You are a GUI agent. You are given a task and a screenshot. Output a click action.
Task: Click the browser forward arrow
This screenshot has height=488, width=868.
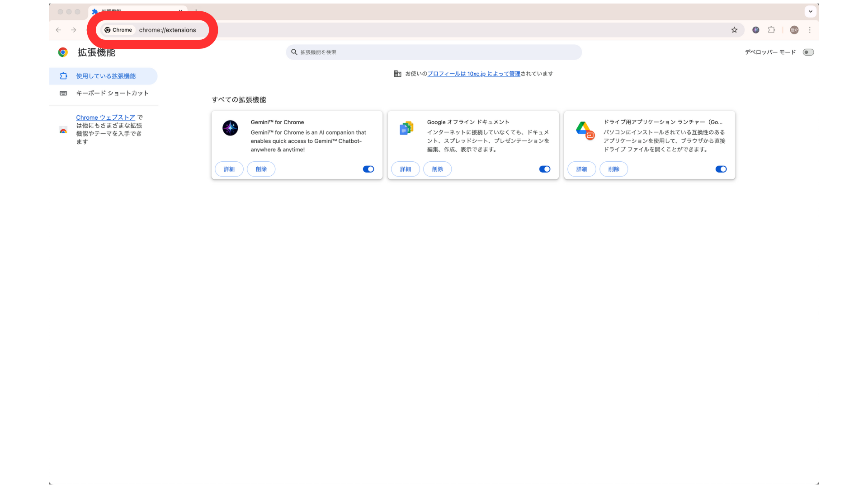(74, 30)
